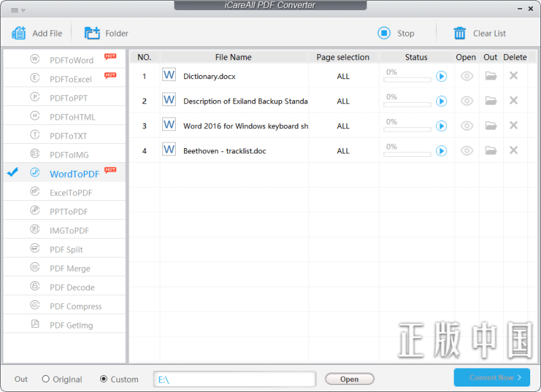Click the Convert Now button

(x=492, y=378)
